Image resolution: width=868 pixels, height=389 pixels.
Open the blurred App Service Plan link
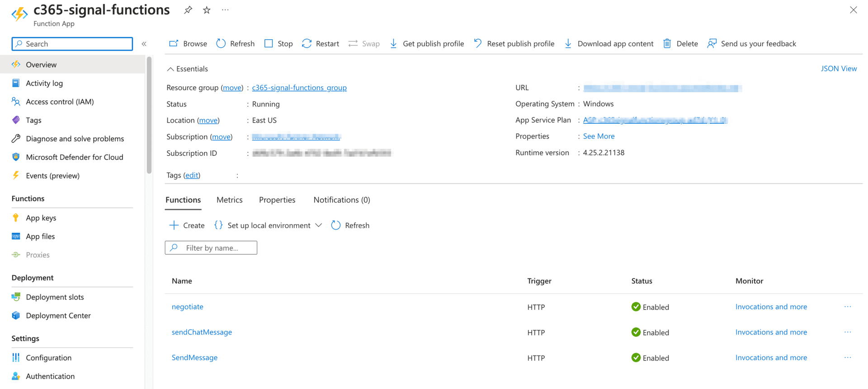[655, 120]
